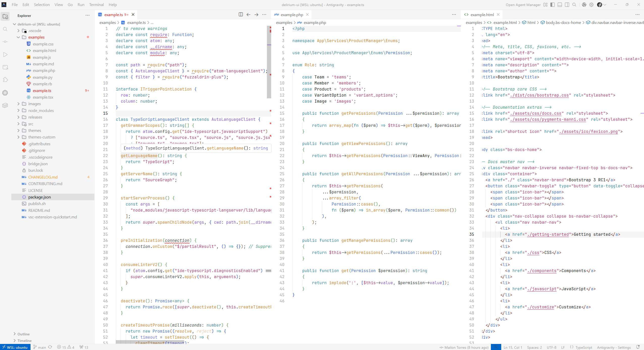Open the Terminal menu
The image size is (644, 350).
[x=96, y=5]
